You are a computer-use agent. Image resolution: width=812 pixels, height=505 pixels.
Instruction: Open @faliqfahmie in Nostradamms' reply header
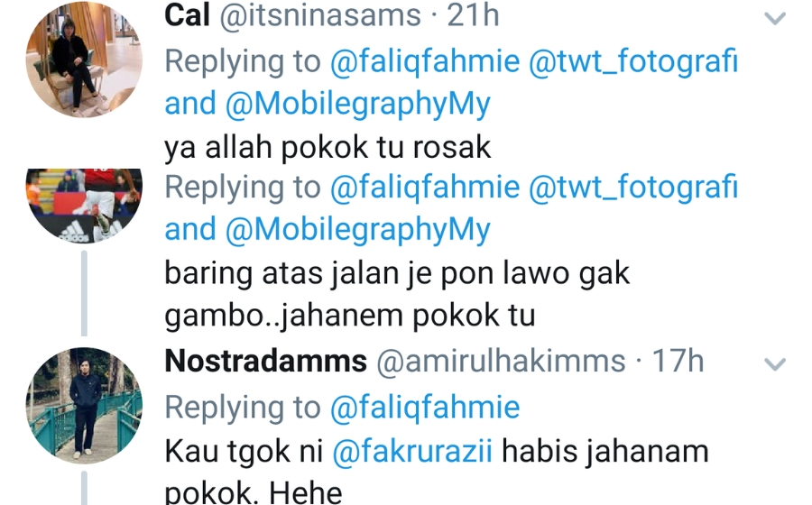(425, 408)
